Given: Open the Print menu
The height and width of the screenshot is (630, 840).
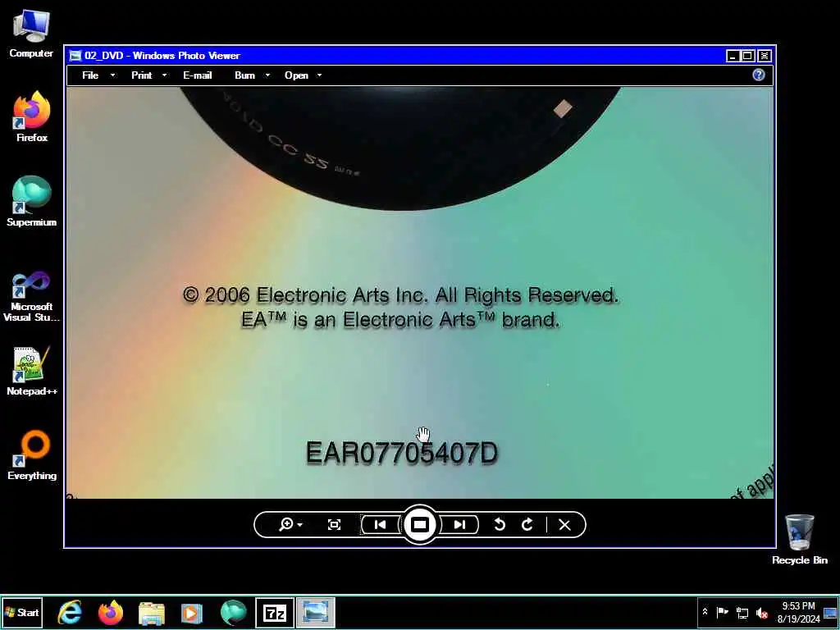Looking at the screenshot, I should [x=141, y=75].
